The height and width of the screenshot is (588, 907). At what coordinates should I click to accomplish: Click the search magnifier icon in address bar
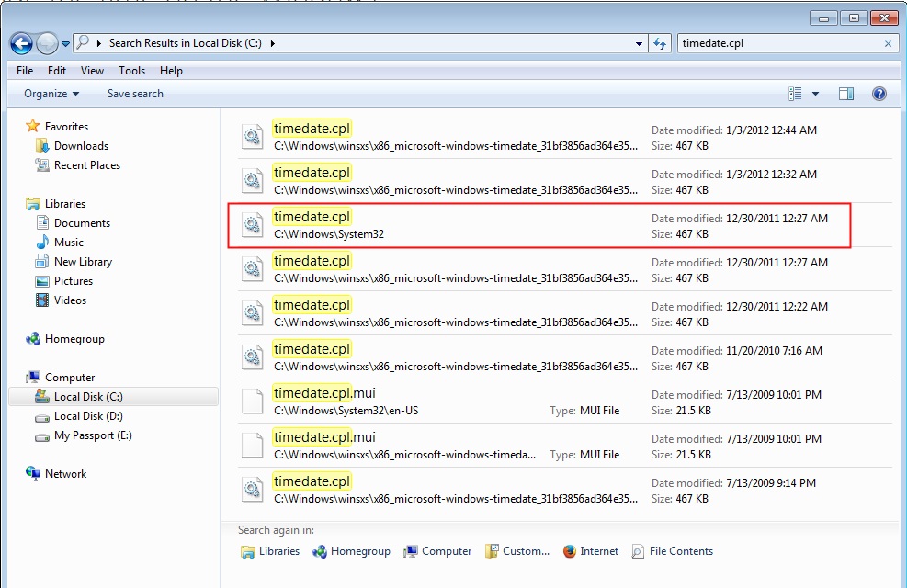click(84, 42)
